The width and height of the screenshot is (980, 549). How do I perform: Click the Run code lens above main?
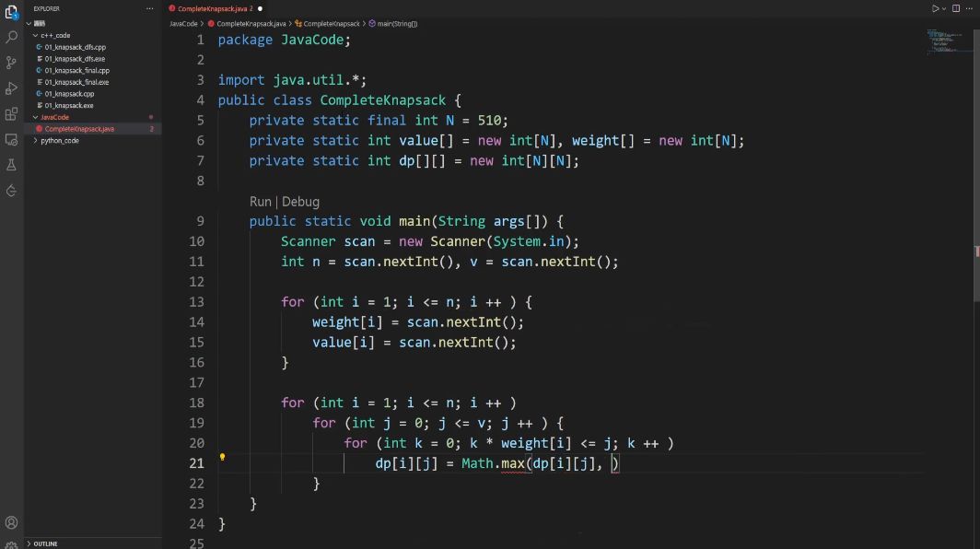click(x=260, y=202)
